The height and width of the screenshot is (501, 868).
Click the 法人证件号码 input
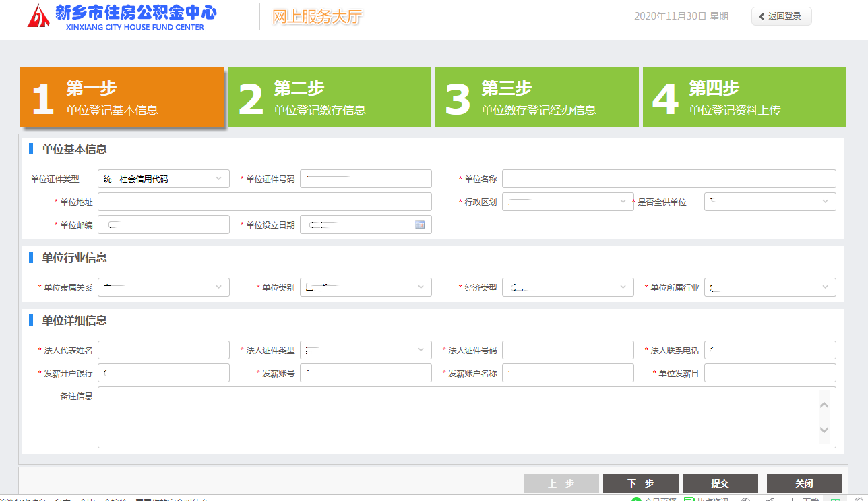coord(568,350)
